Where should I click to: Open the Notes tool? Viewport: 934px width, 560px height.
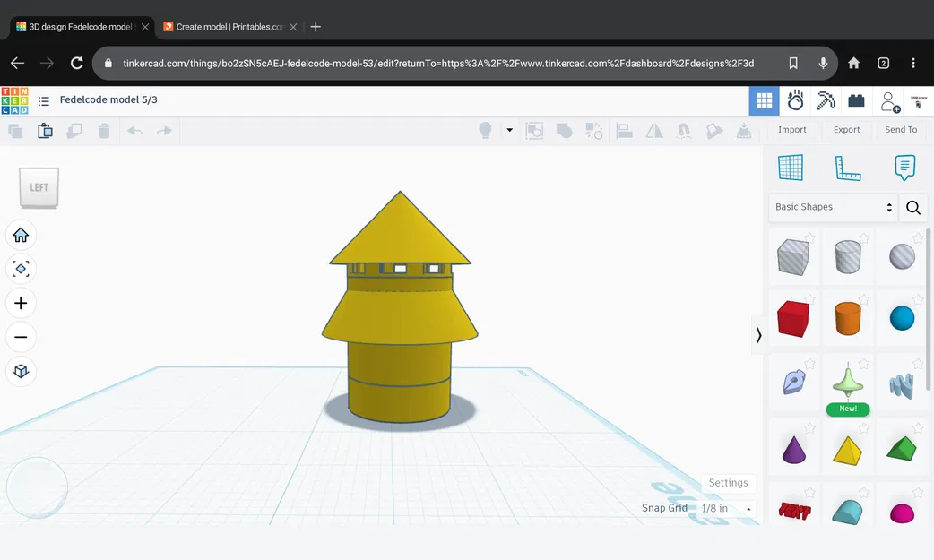pos(904,167)
